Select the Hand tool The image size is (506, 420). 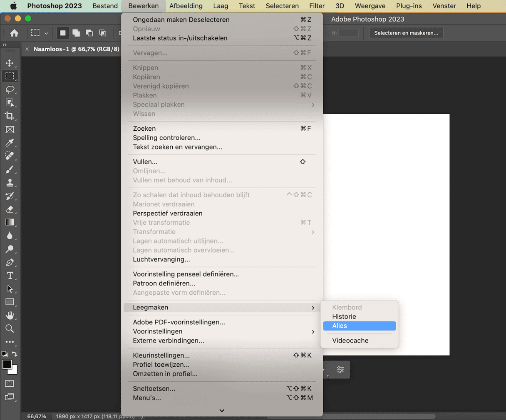coord(10,316)
